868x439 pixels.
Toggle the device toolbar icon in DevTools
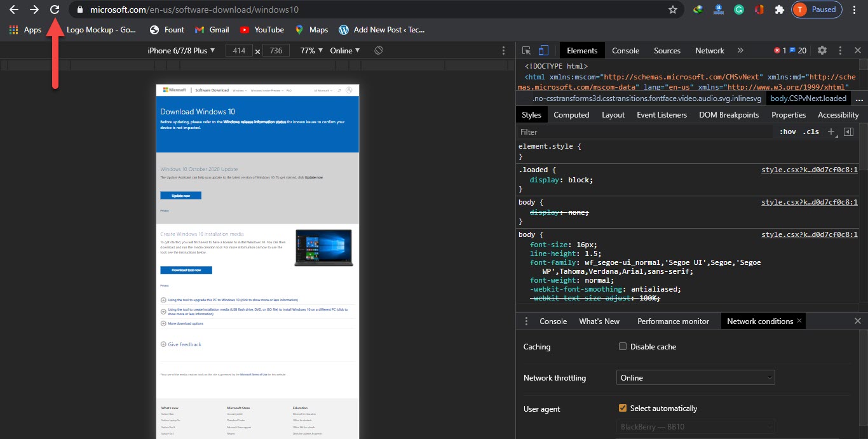[x=543, y=51]
